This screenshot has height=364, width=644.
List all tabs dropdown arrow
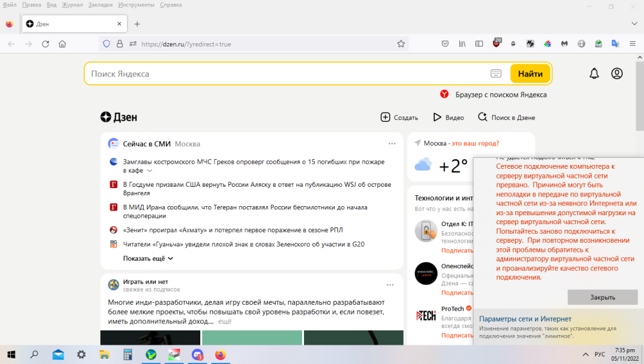634,24
